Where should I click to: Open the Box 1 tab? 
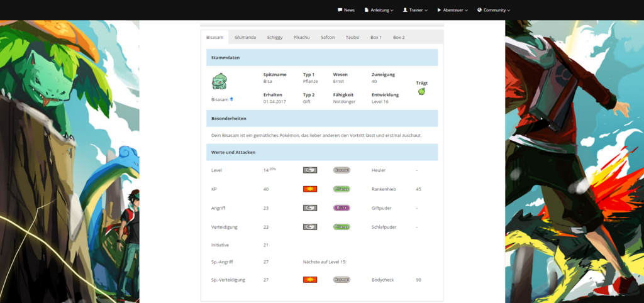click(x=376, y=37)
